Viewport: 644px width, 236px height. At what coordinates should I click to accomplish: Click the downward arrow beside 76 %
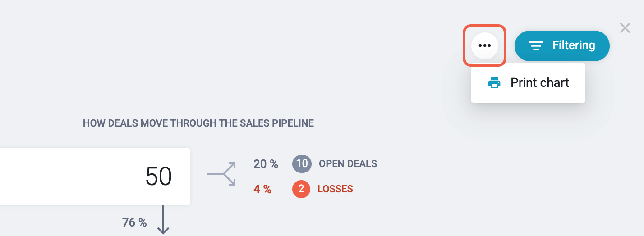(163, 219)
